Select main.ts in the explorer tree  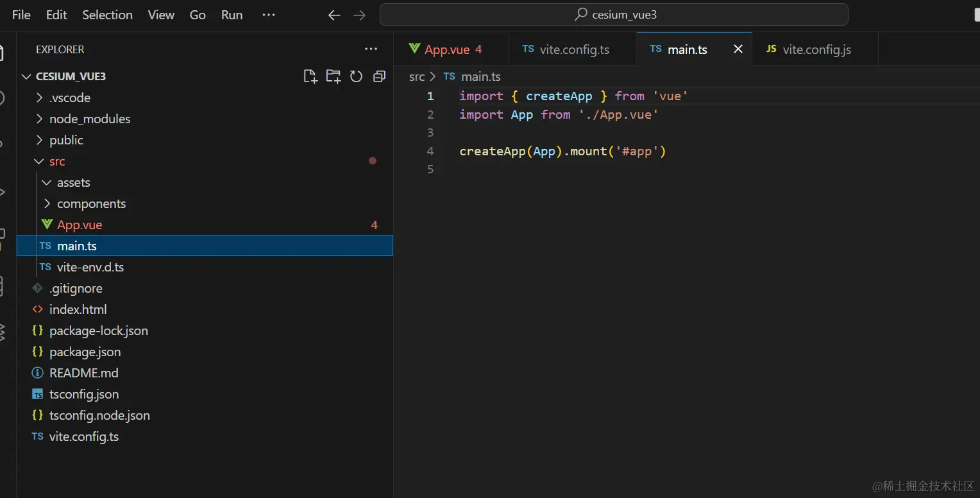[x=205, y=246]
